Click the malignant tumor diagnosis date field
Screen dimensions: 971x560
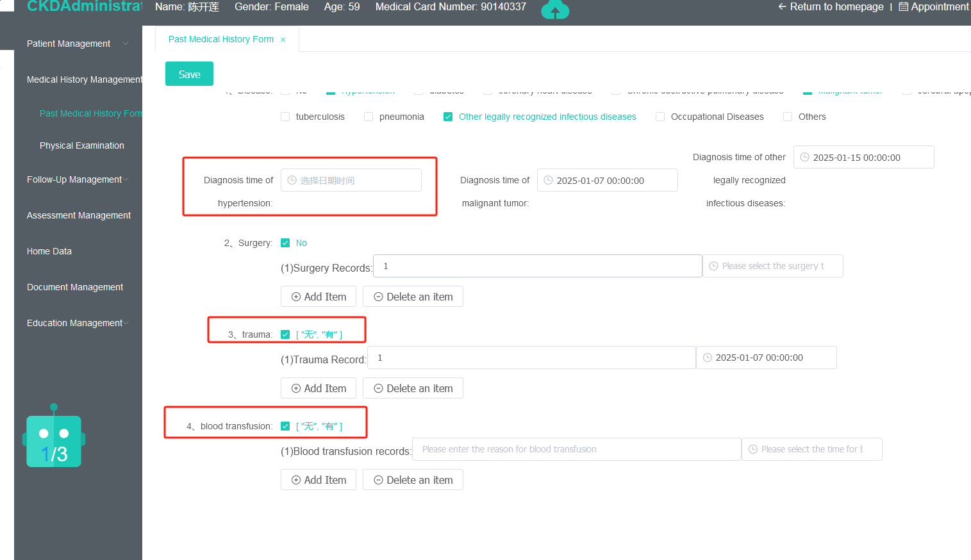click(608, 180)
